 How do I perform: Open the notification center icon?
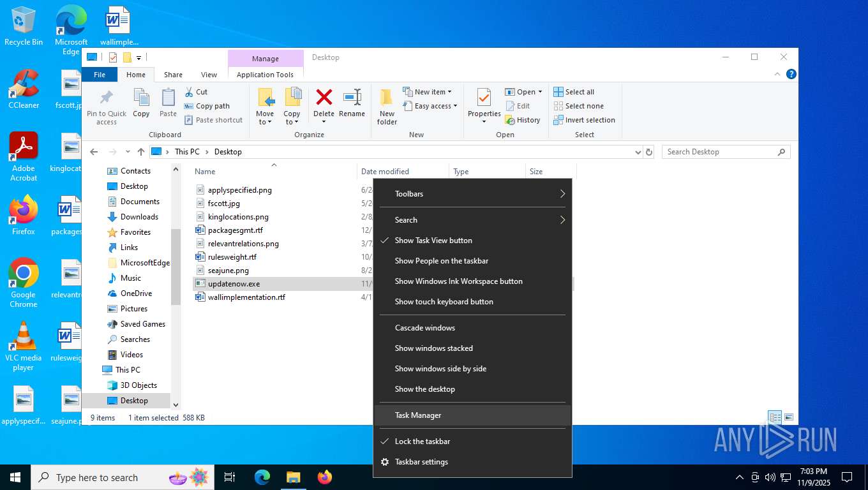[x=847, y=477]
